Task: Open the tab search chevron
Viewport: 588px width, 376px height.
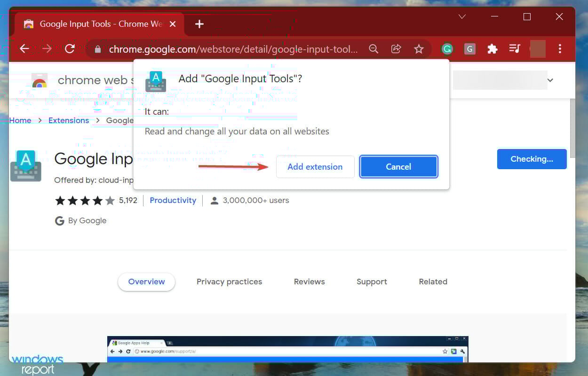Action: (461, 16)
